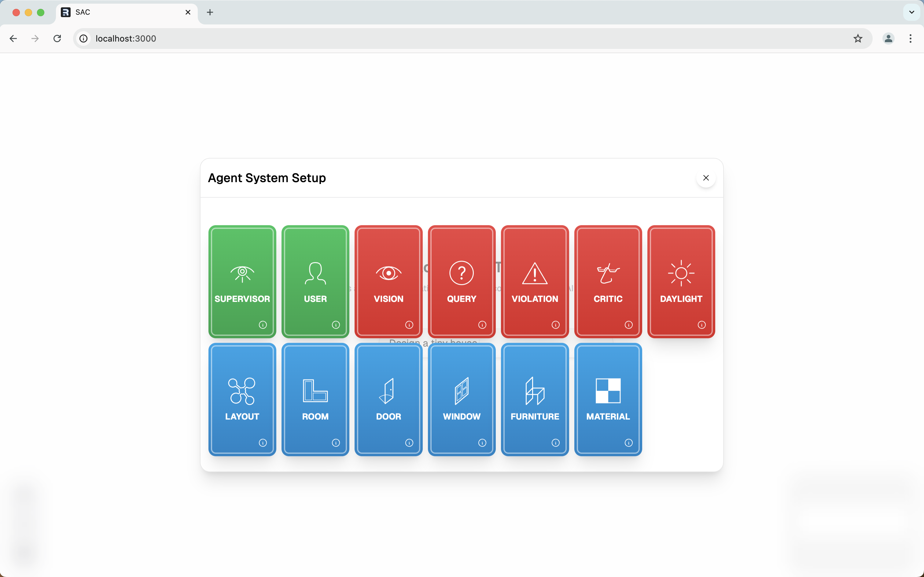Click the Query question mark icon
Viewport: 924px width, 577px height.
tap(462, 273)
